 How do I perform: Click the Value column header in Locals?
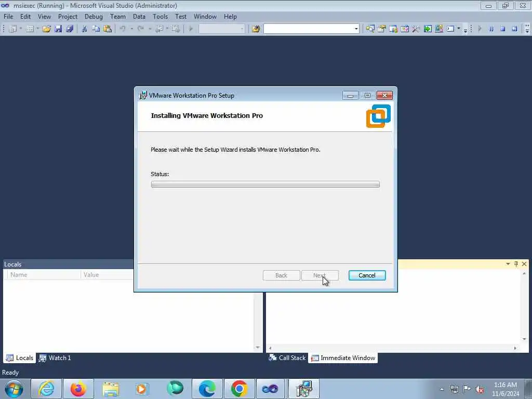click(x=108, y=275)
